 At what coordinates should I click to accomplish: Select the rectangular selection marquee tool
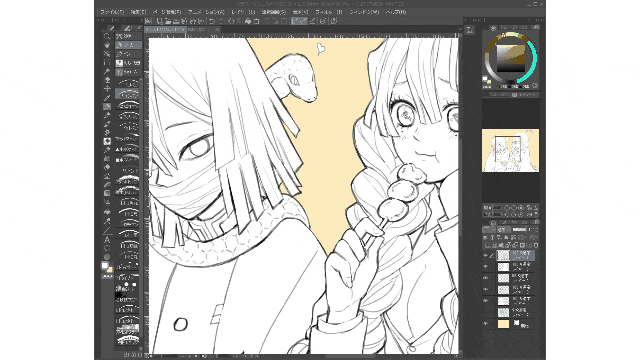(x=107, y=62)
